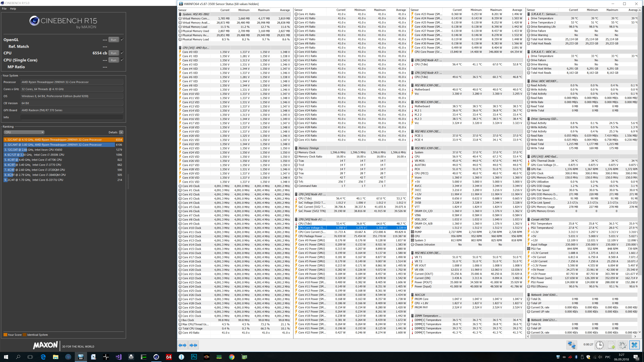Open the CPU ranking dropdown
644x362 pixels.
pos(24,132)
